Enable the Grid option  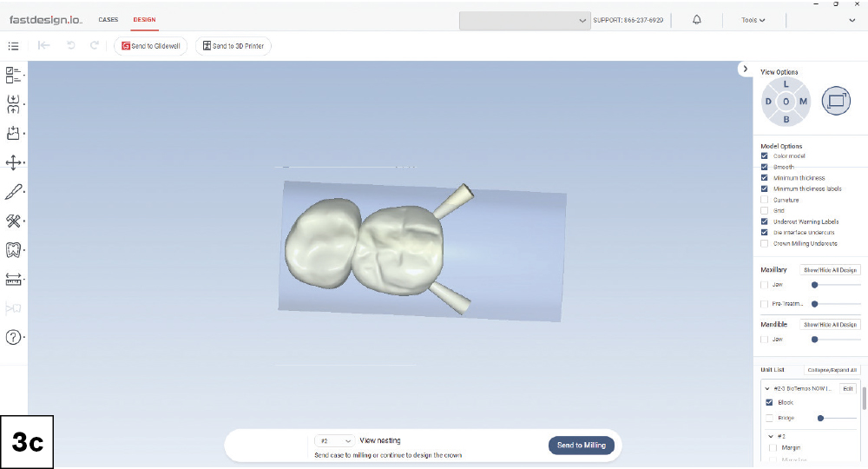click(765, 210)
